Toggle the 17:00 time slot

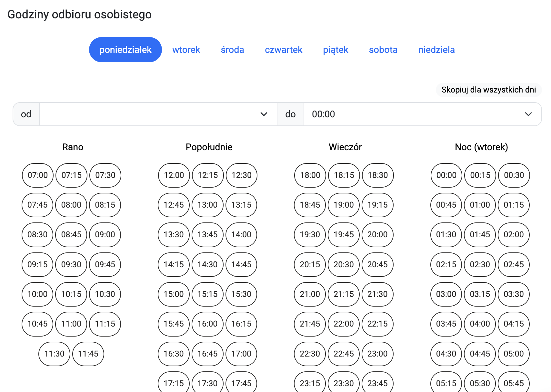[x=241, y=354]
